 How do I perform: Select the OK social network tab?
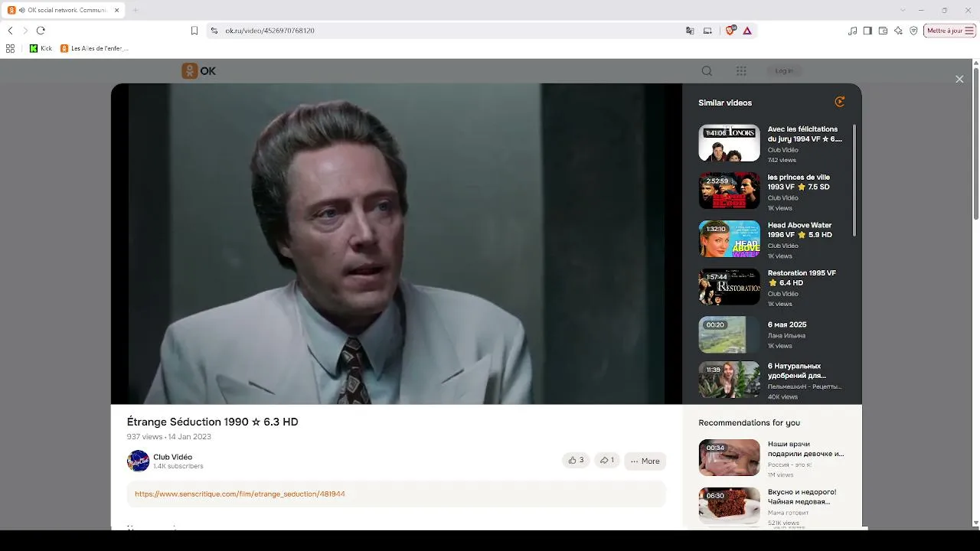(64, 10)
